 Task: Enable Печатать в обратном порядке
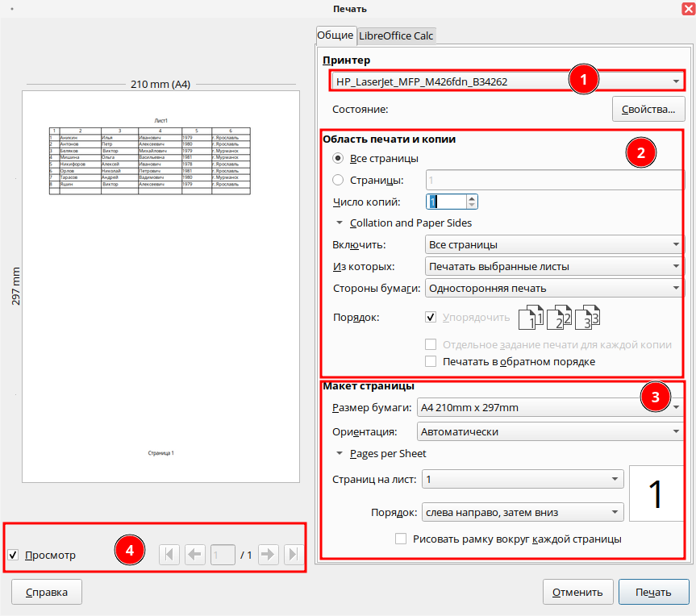click(431, 361)
